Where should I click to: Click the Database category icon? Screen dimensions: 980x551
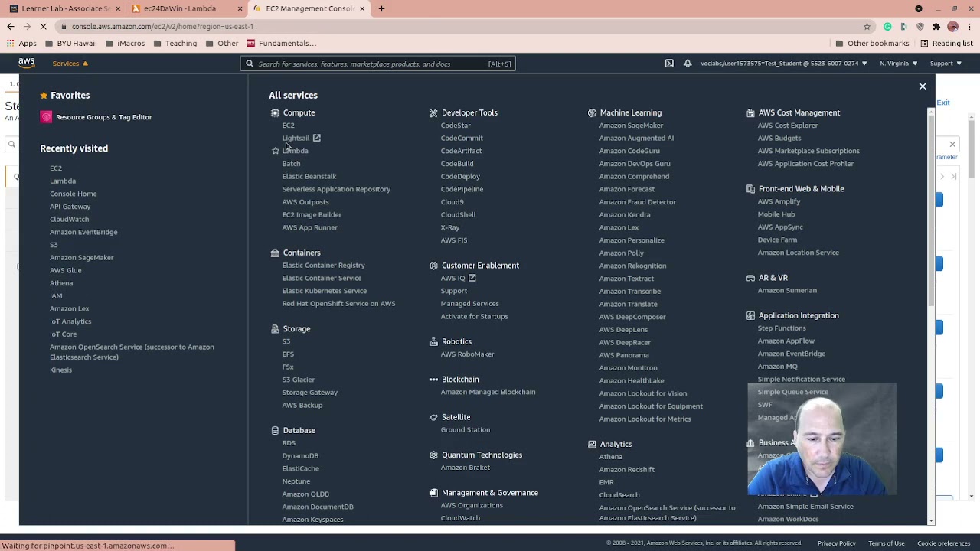(275, 431)
